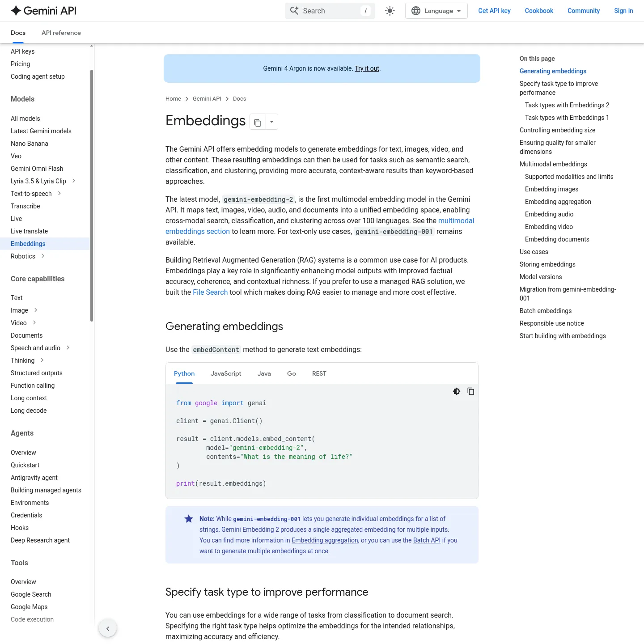Expand the Video section chevron

(34, 322)
